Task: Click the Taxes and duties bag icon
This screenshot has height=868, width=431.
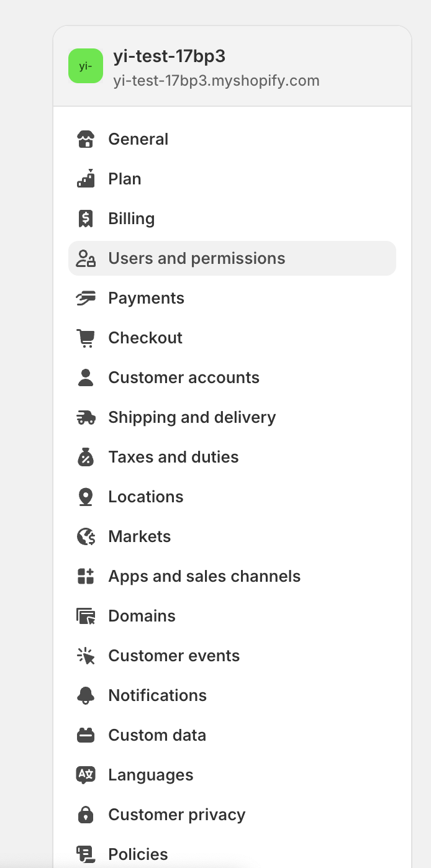Action: (86, 457)
